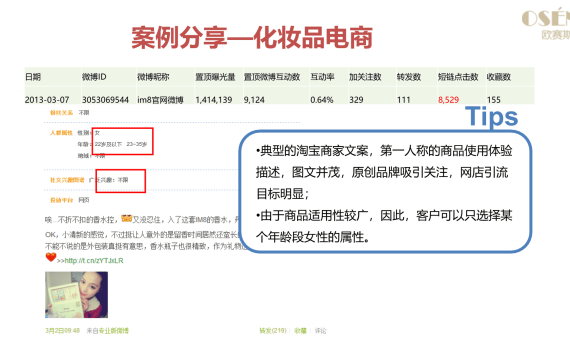Screen dimensions: 570x360
Task: Click the 人群属性 label
Action: point(61,133)
